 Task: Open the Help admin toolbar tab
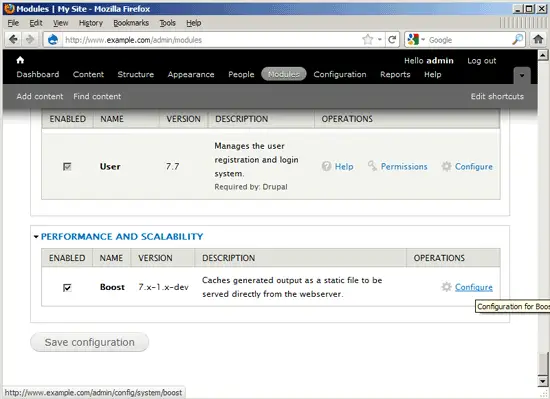click(x=432, y=74)
